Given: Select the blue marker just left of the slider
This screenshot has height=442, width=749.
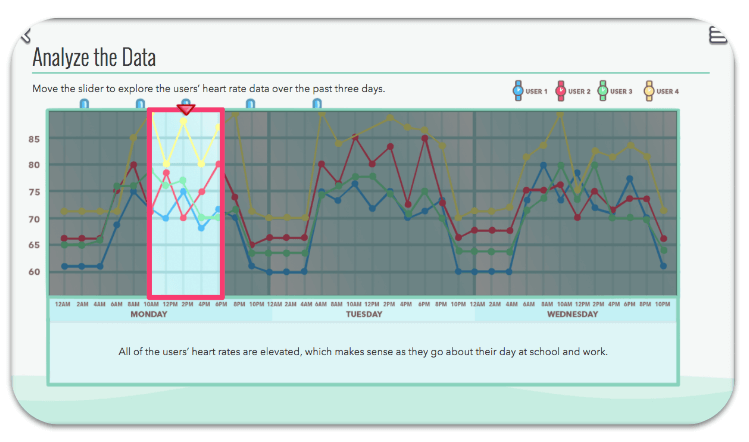Looking at the screenshot, I should (x=141, y=103).
